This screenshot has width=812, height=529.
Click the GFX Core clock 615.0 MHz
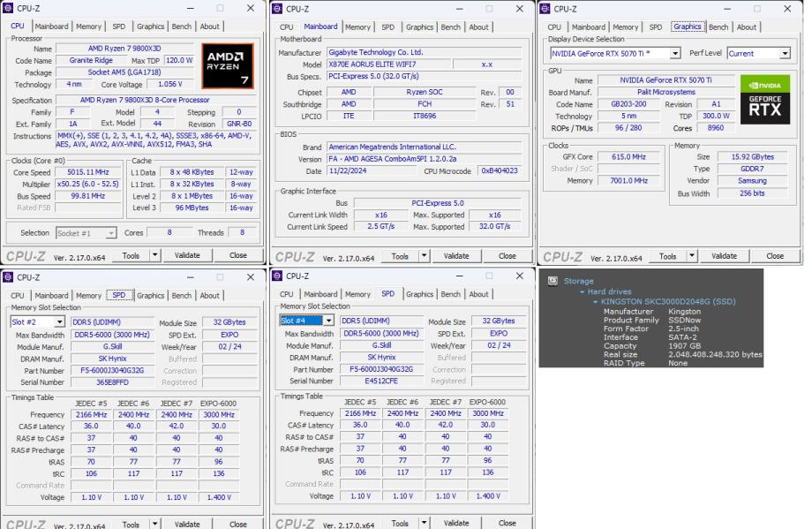coord(628,156)
